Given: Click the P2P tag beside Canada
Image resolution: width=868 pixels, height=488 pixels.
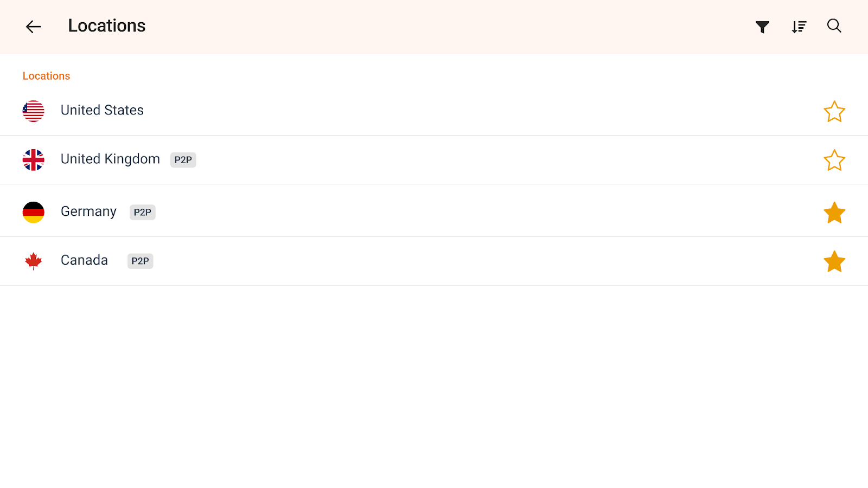Looking at the screenshot, I should tap(140, 261).
